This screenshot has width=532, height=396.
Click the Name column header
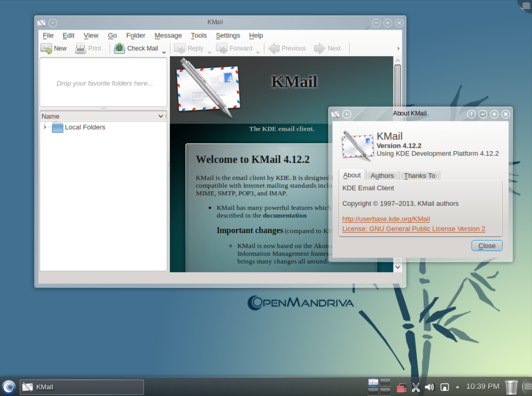coord(103,116)
